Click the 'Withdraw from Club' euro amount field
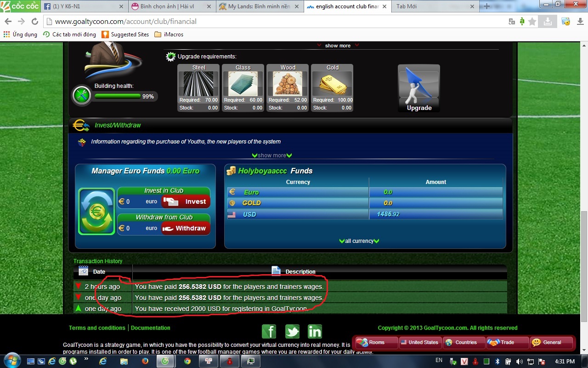 pos(139,228)
